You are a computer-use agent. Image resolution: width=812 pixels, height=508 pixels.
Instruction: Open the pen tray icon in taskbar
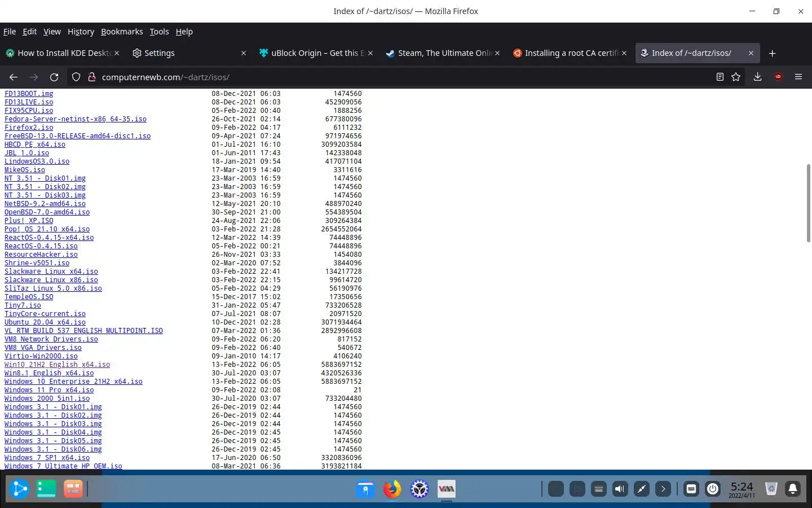coord(642,489)
